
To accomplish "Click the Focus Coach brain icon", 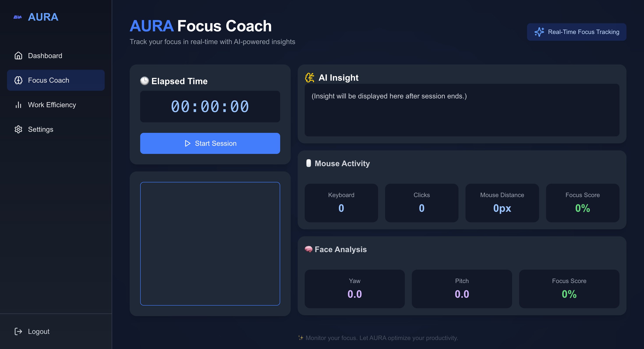I will [18, 80].
